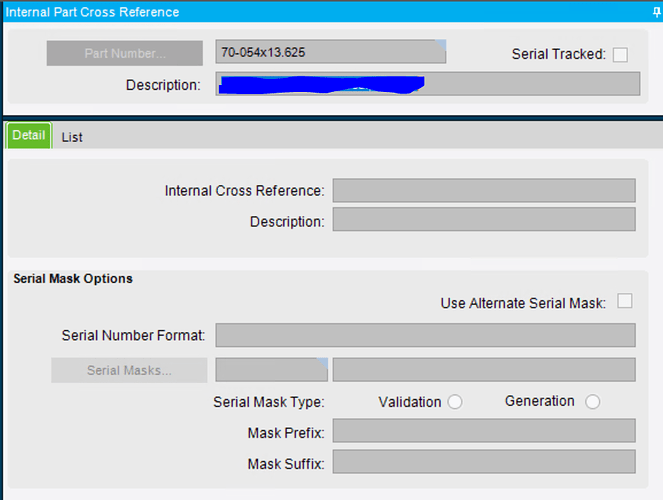The width and height of the screenshot is (663, 500).
Task: Switch to the Detail tab
Action: [29, 136]
